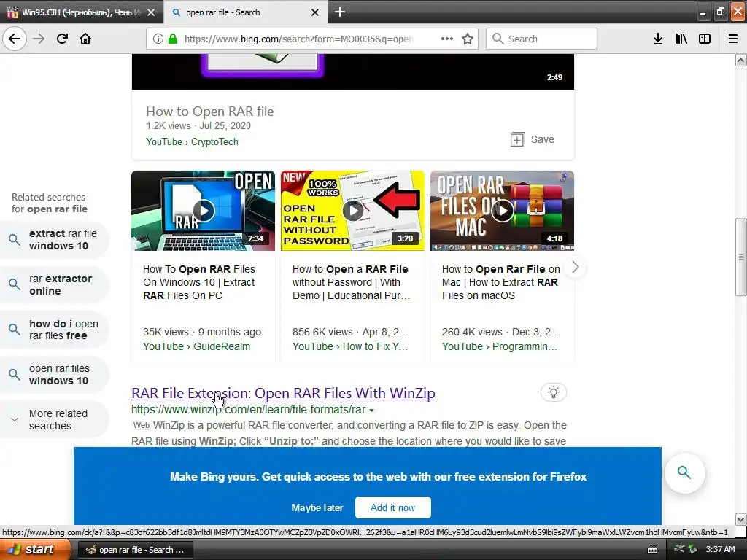
Task: Click the 1.2K views Jul 25, 2020 text
Action: tap(198, 125)
